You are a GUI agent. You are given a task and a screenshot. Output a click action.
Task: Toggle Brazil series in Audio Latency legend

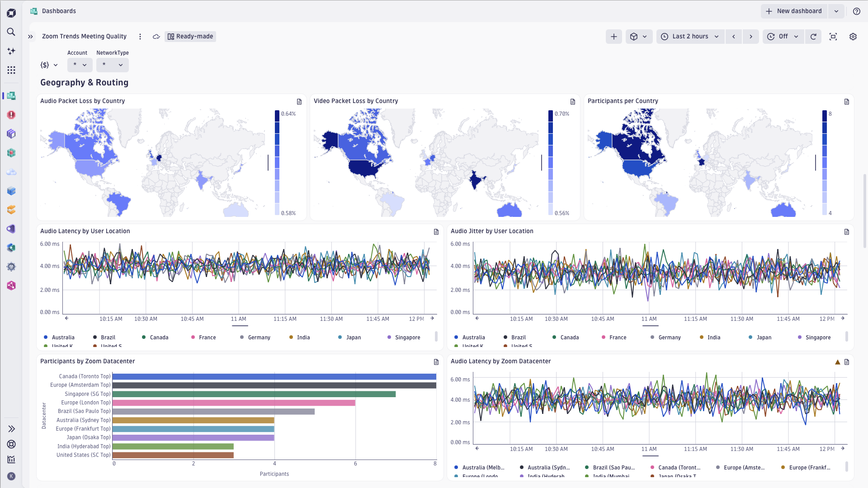pos(104,338)
